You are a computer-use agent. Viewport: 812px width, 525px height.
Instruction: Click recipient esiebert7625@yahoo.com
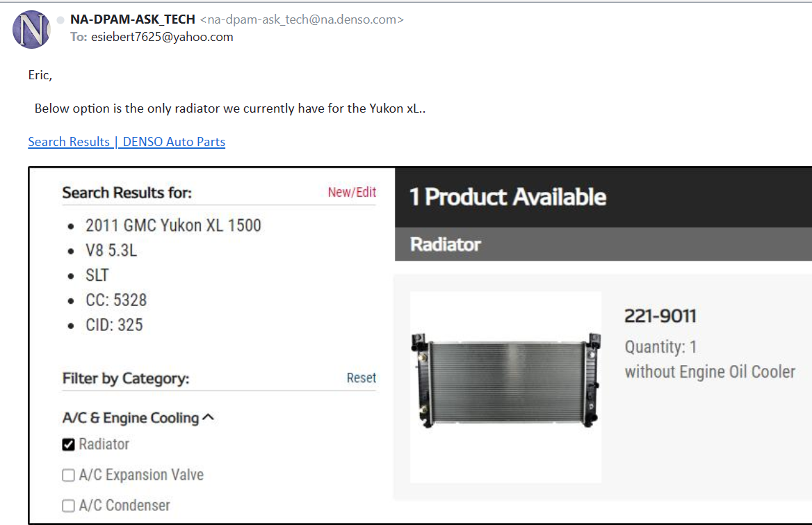[x=162, y=37]
